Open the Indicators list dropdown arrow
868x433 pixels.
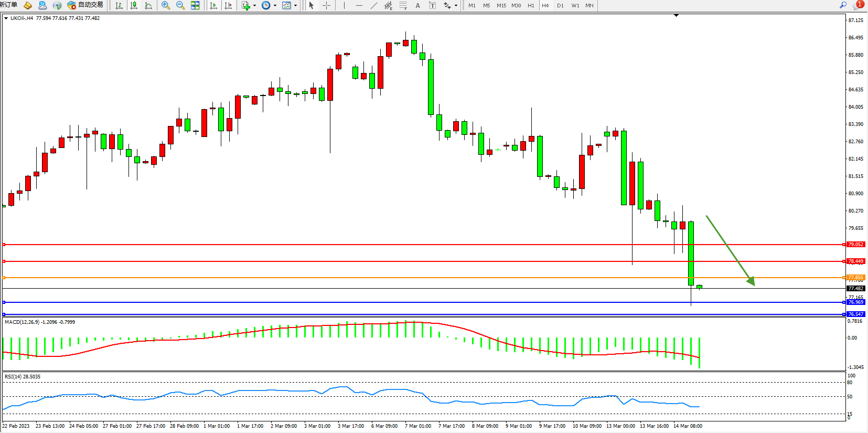[254, 5]
